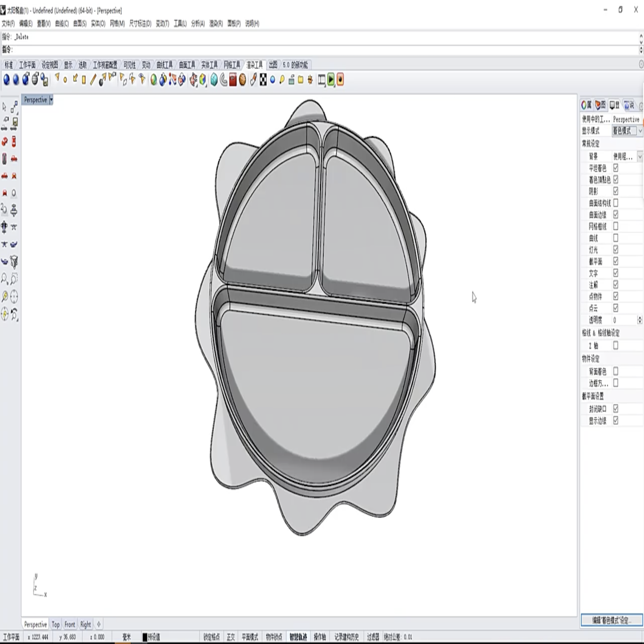The image size is (644, 644).
Task: Click the black 预设值 layer color swatch
Action: (144, 637)
